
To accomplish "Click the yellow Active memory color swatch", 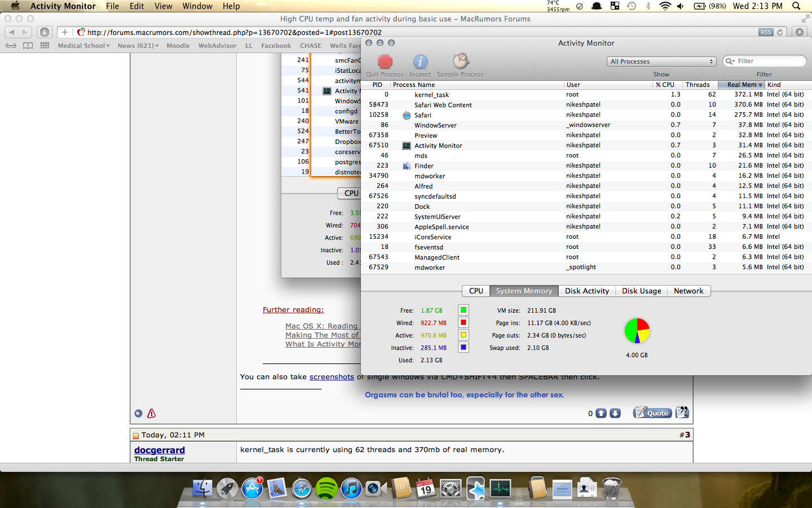I will (x=463, y=335).
